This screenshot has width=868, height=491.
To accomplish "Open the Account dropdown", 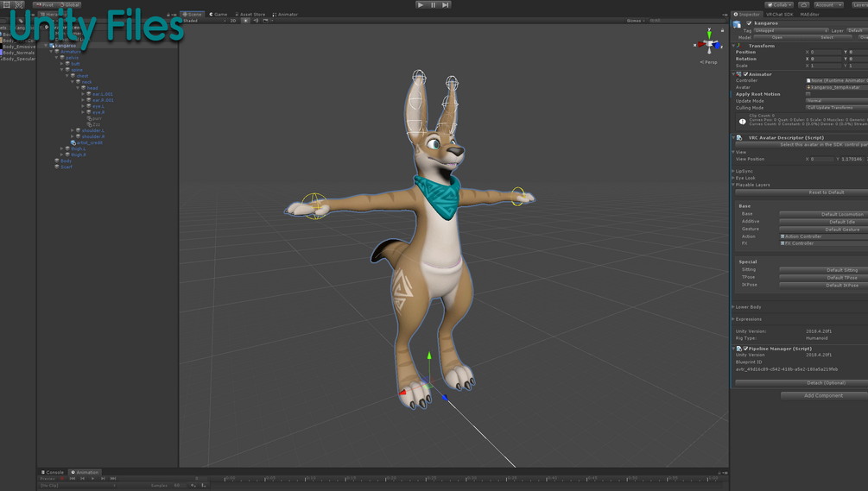I will click(828, 4).
